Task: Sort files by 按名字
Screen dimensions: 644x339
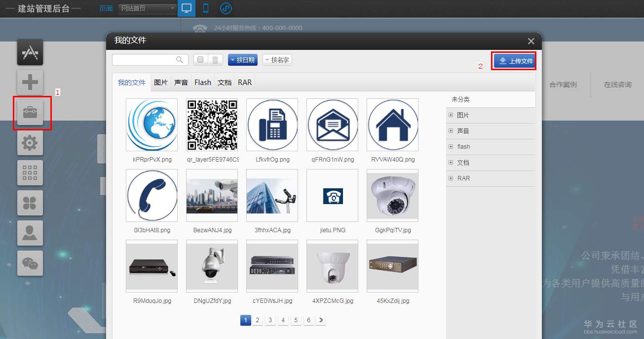Action: 277,60
